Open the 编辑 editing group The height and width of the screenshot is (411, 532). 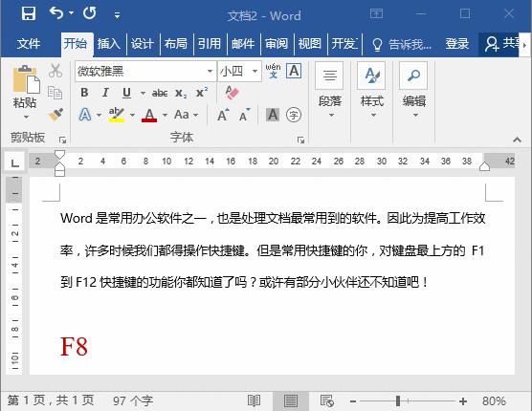pos(414,91)
